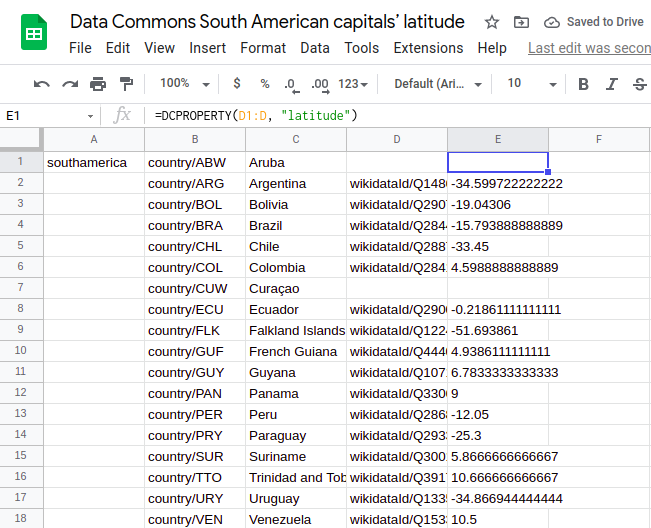Select cell country/PER
Image resolution: width=651 pixels, height=528 pixels.
(195, 414)
